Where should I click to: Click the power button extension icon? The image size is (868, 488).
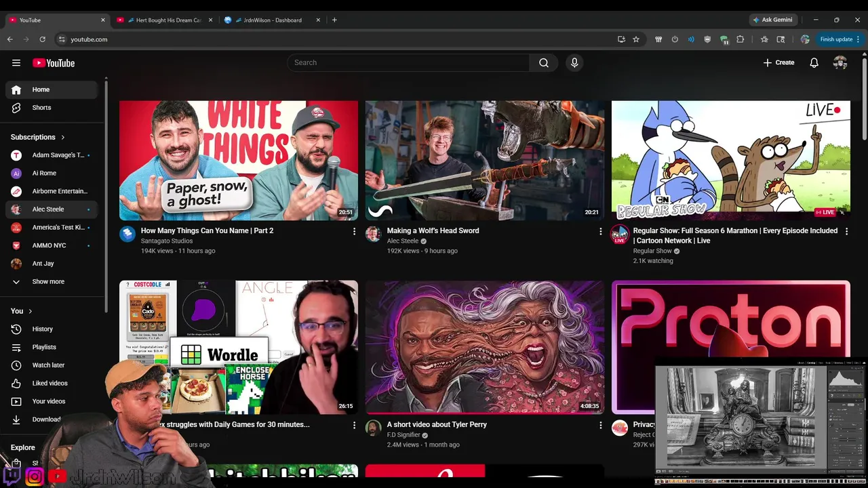click(x=675, y=39)
